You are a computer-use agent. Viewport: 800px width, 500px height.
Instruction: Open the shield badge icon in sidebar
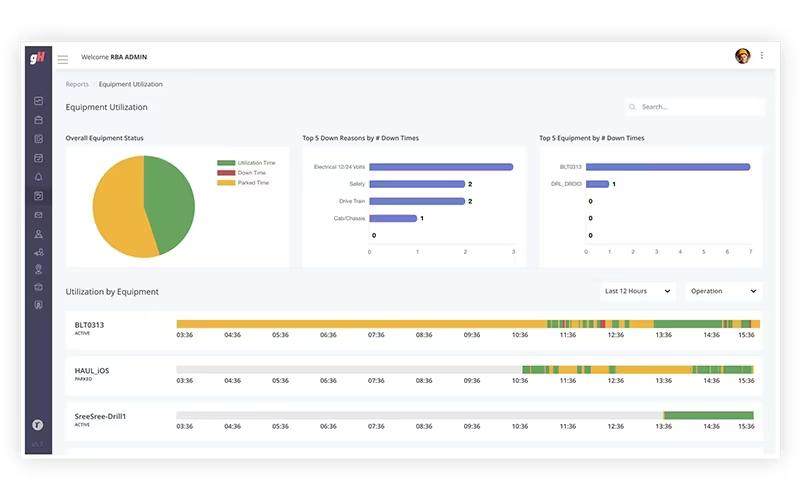[x=38, y=305]
